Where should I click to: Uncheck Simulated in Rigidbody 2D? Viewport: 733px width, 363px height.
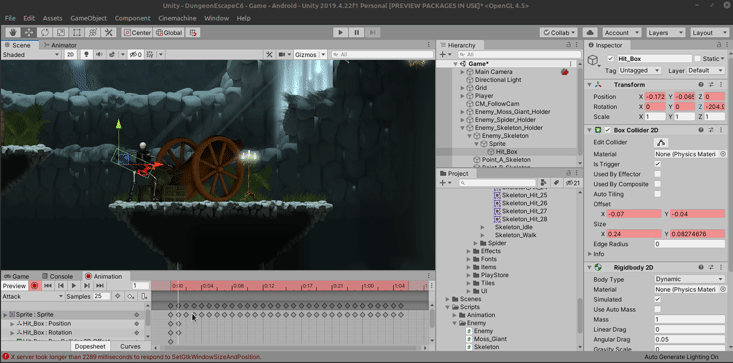658,299
